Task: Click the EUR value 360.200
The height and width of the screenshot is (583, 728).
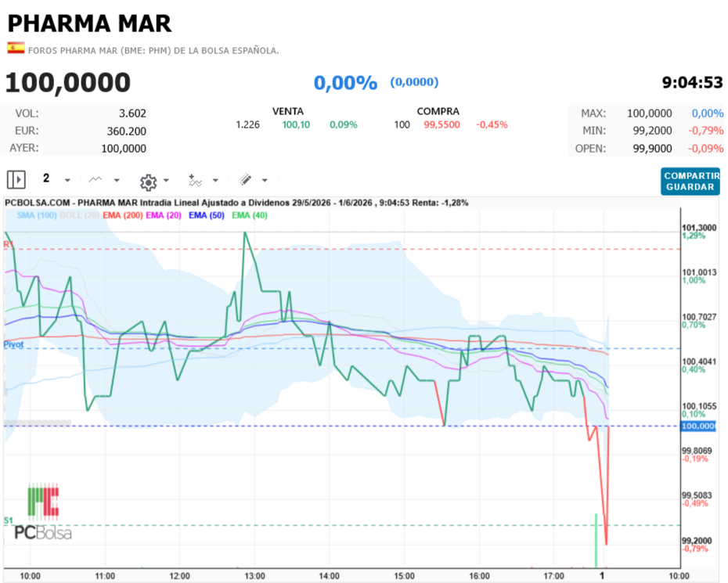Action: (x=126, y=131)
